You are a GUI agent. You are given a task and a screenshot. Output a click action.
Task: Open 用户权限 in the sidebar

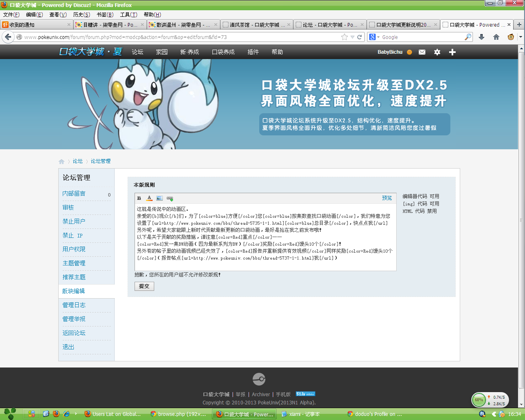(74, 249)
